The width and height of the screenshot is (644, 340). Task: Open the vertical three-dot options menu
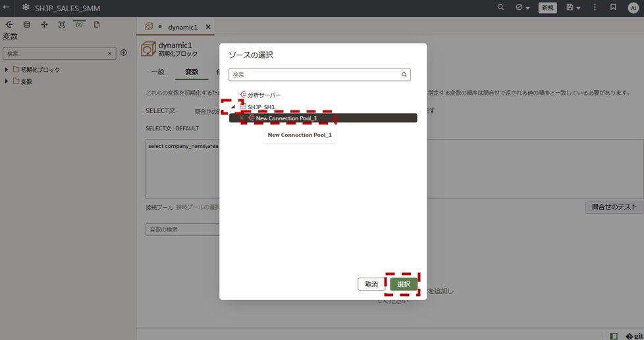[x=595, y=7]
